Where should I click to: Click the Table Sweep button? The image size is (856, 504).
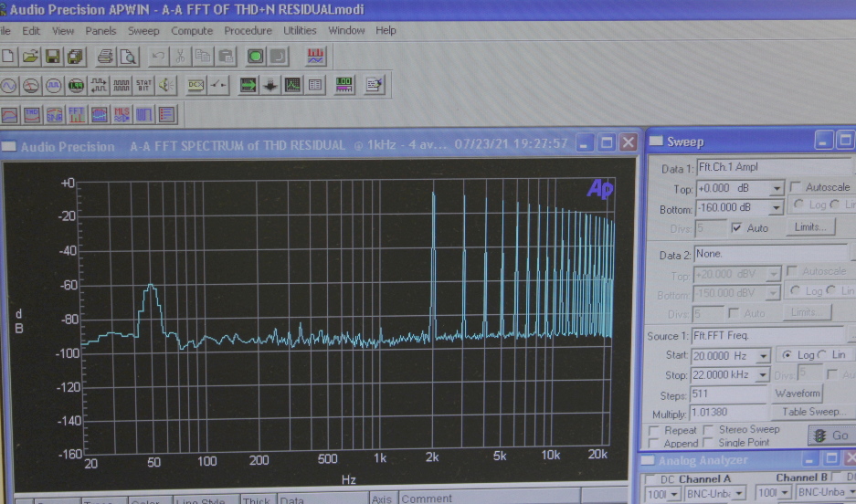pyautogui.click(x=814, y=412)
